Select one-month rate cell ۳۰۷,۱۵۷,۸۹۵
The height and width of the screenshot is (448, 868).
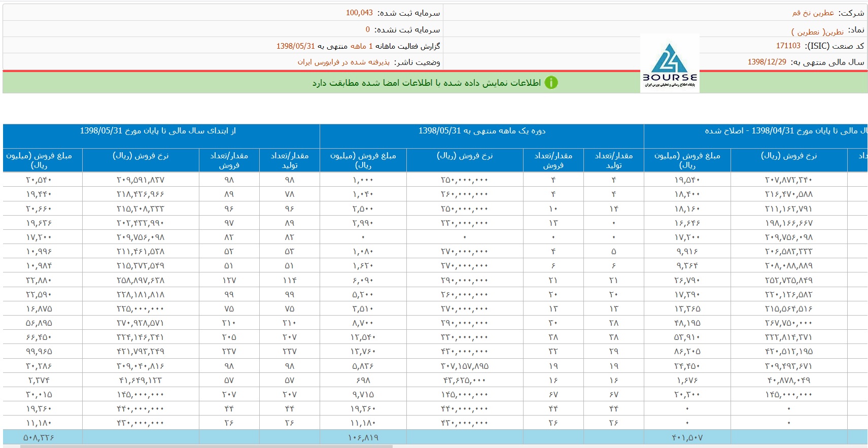tap(465, 366)
